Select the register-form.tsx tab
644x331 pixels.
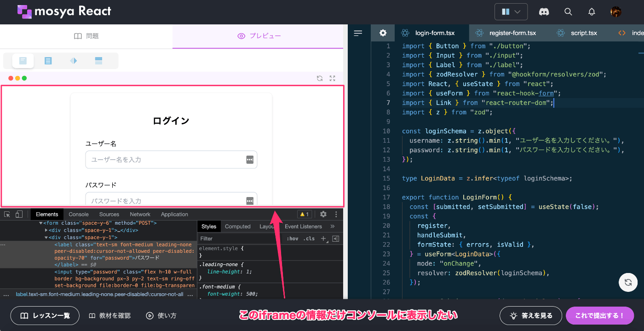click(506, 33)
